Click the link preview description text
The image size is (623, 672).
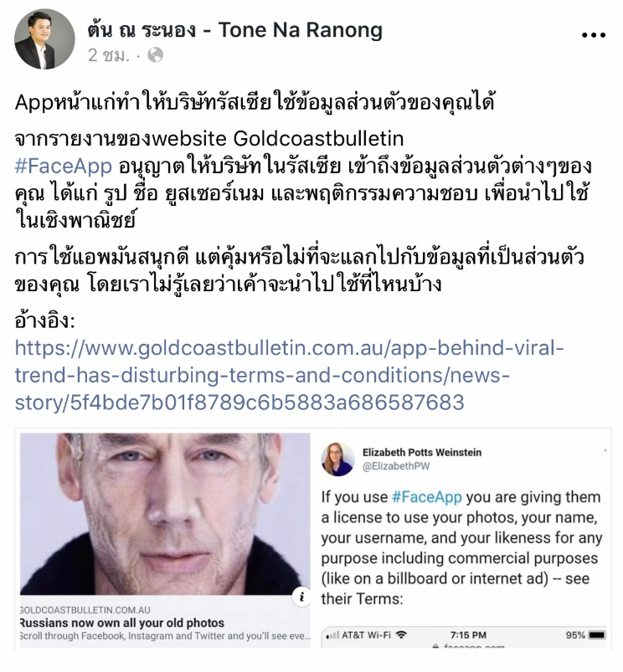click(165, 636)
